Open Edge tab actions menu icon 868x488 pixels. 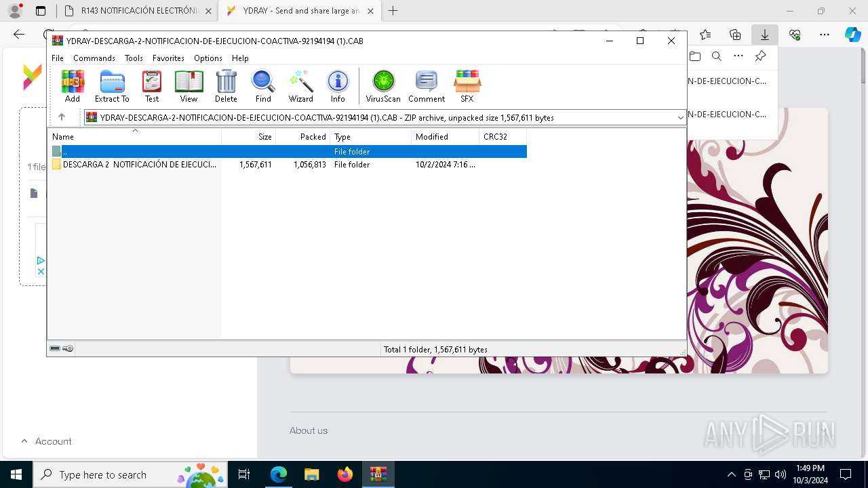pos(41,11)
